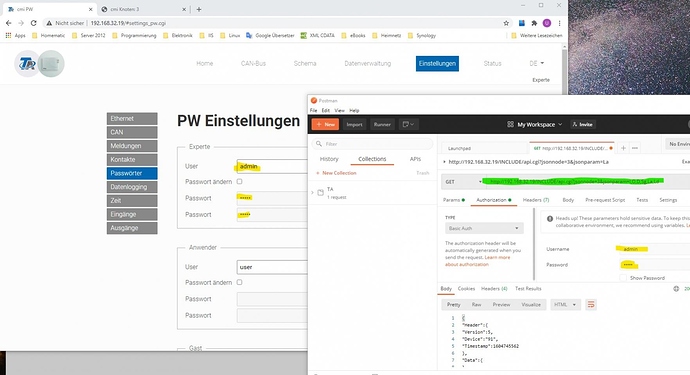Open the HTML format dropdown
The height and width of the screenshot is (375, 690).
[x=565, y=305]
